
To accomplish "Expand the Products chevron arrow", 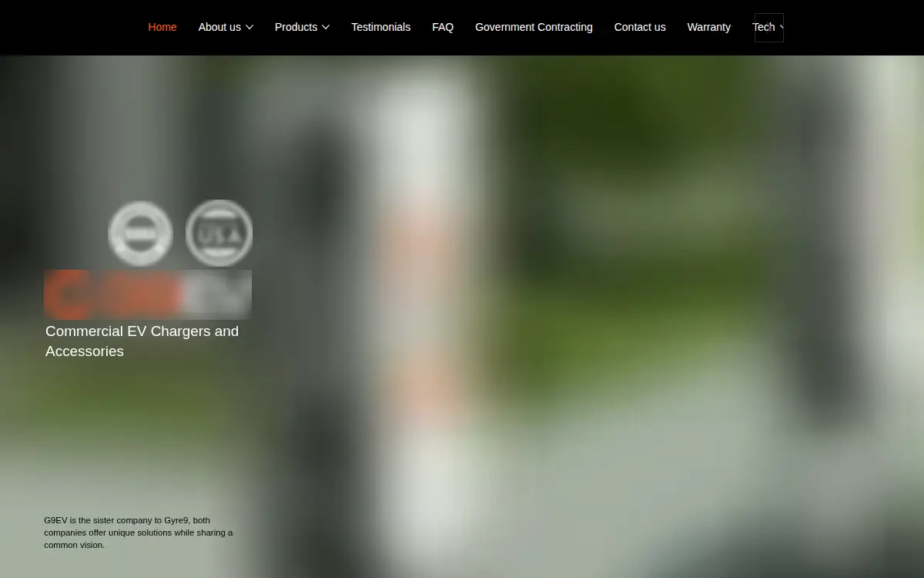I will coord(325,28).
